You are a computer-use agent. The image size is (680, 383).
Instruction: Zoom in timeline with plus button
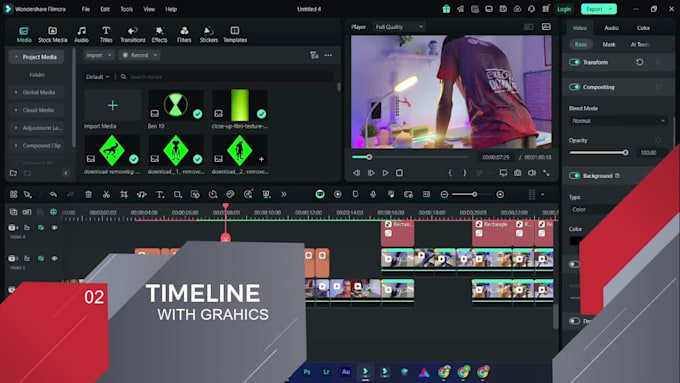[500, 194]
